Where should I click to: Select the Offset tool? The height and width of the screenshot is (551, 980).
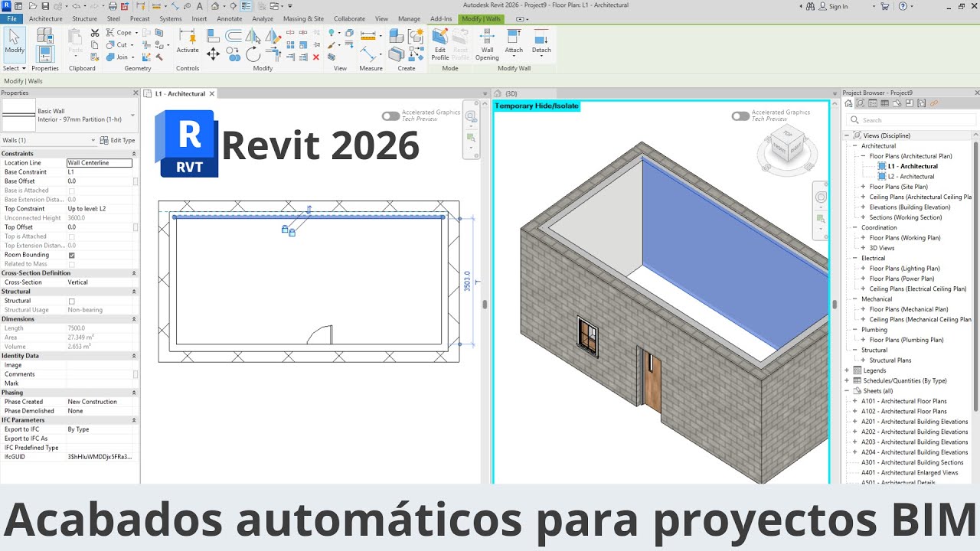tap(233, 34)
